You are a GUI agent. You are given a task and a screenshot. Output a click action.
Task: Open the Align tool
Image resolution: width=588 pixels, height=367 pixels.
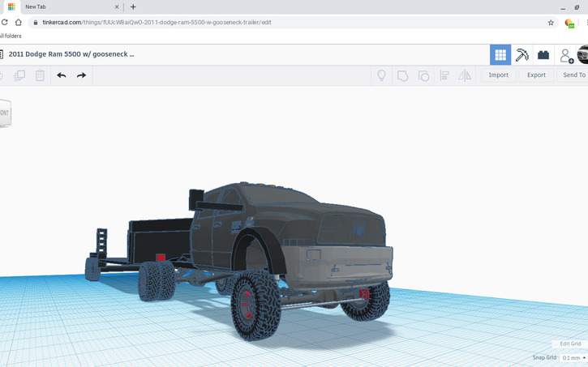click(x=444, y=75)
